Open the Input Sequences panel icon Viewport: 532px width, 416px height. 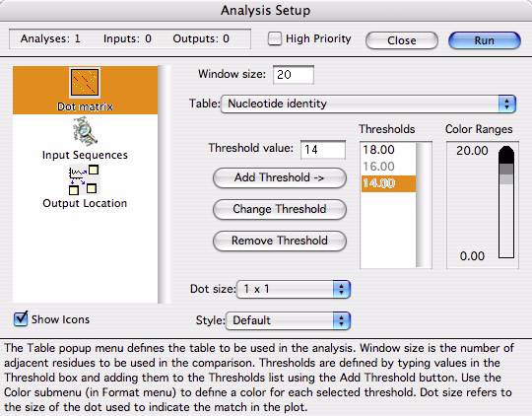85,131
